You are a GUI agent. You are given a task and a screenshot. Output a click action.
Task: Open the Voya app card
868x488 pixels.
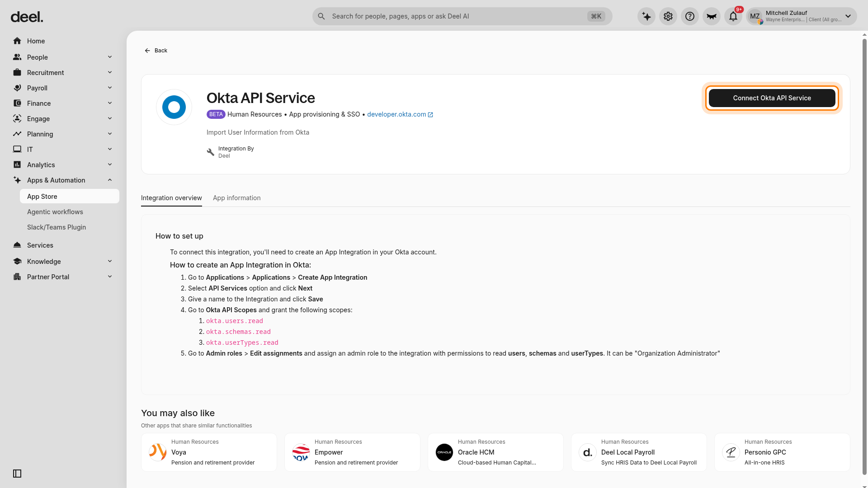[209, 452]
